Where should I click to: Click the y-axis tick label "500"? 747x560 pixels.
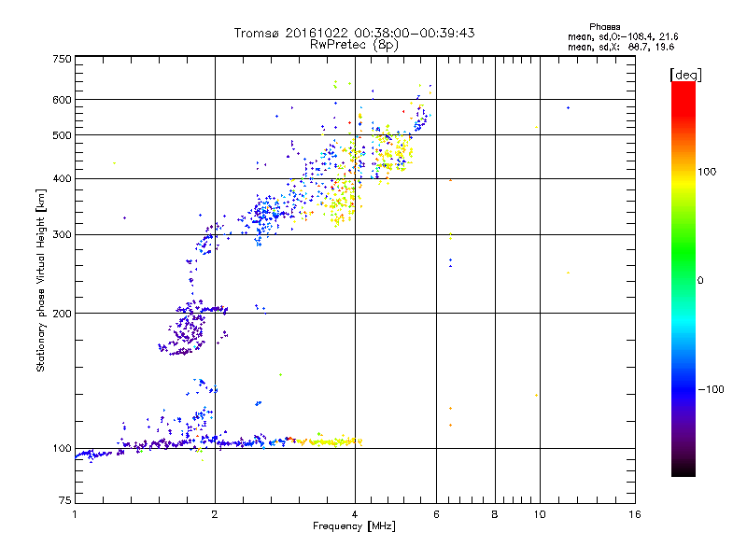point(63,135)
